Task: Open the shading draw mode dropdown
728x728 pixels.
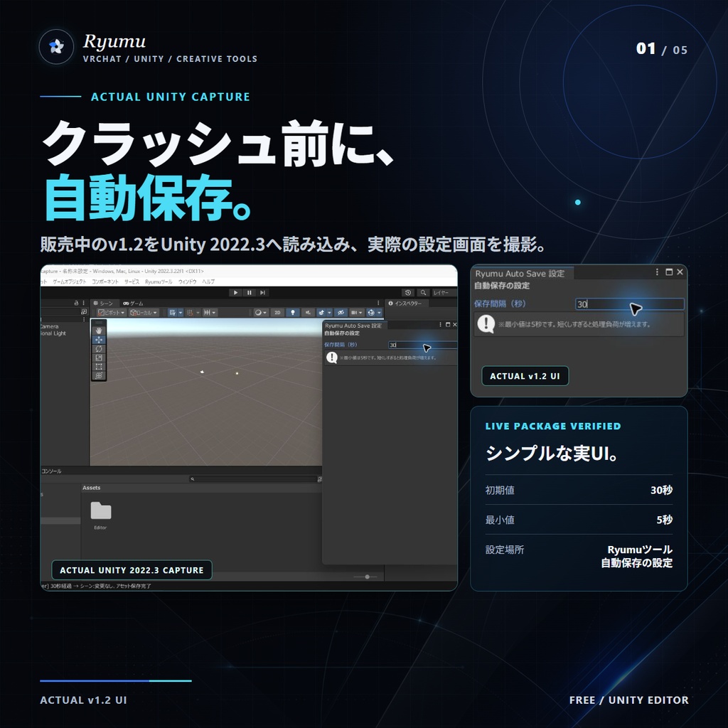Action: click(x=261, y=313)
